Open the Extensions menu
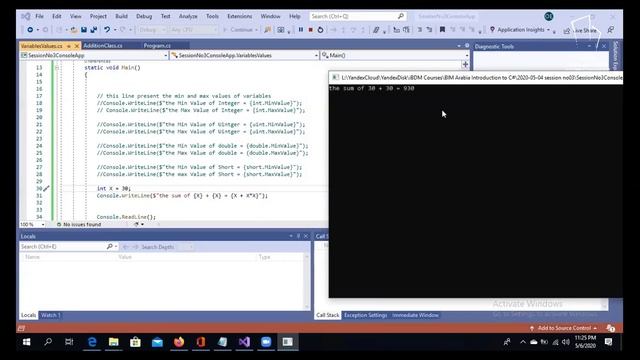Viewport: 640px width, 360px height. tap(240, 16)
